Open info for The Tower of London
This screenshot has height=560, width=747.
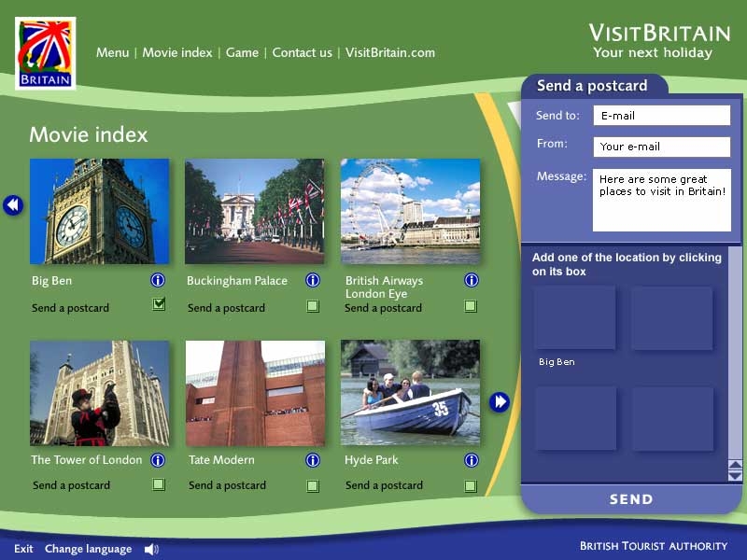[158, 460]
